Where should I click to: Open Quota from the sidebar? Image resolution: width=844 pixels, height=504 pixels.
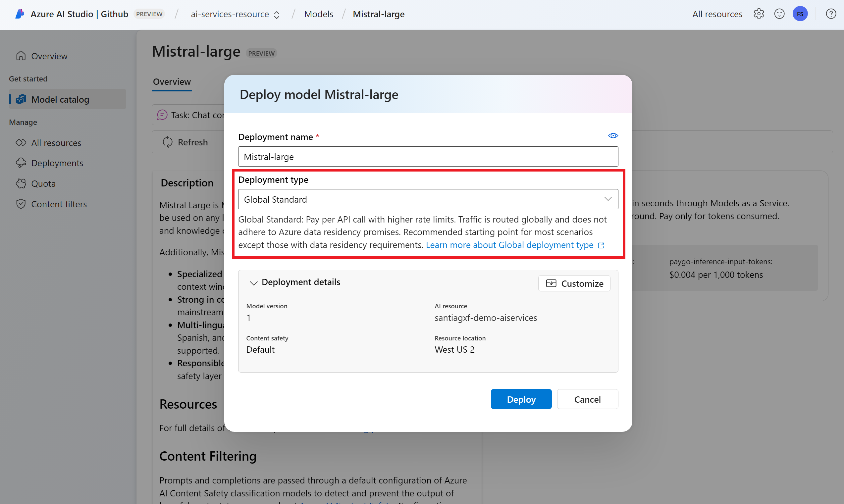[43, 184]
